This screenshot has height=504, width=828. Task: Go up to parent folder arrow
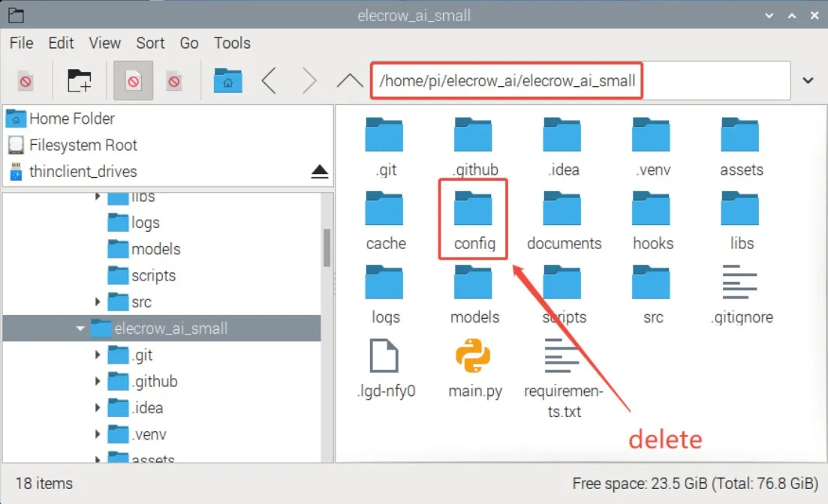click(349, 81)
